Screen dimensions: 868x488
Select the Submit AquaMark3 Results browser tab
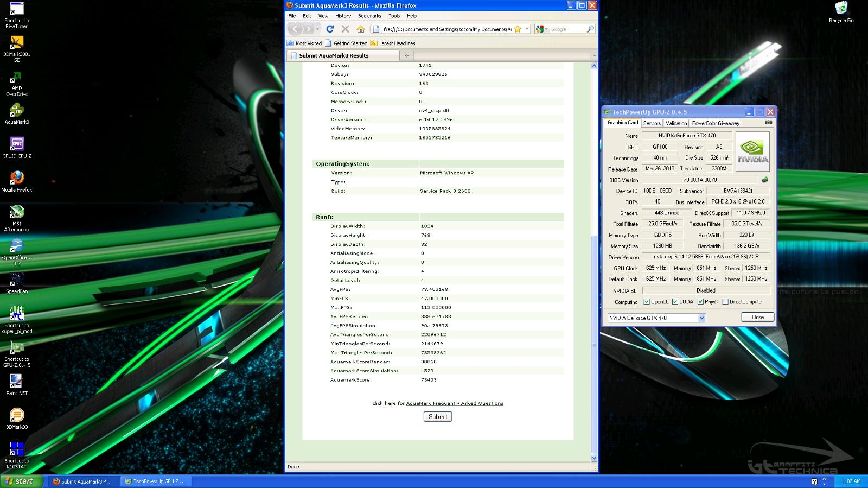(x=342, y=55)
